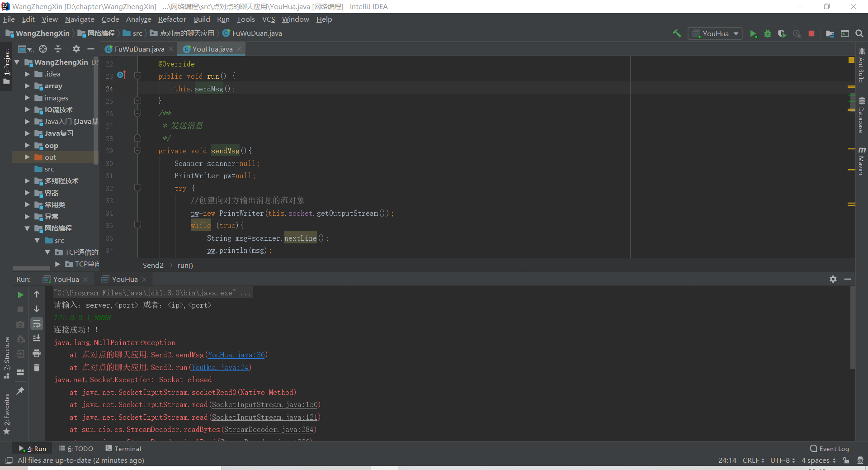Follow YouHua.java:24 stack trace link
The height and width of the screenshot is (470, 868).
[x=220, y=367]
